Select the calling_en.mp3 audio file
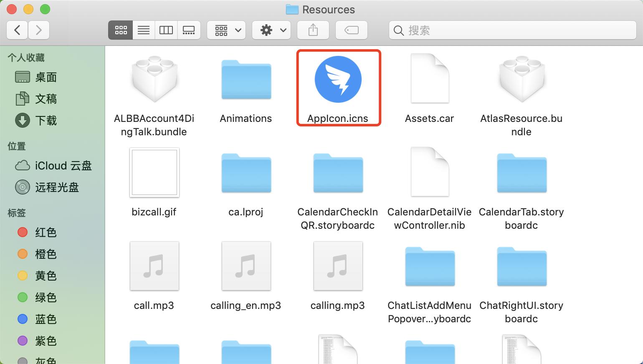643x364 pixels. (246, 266)
